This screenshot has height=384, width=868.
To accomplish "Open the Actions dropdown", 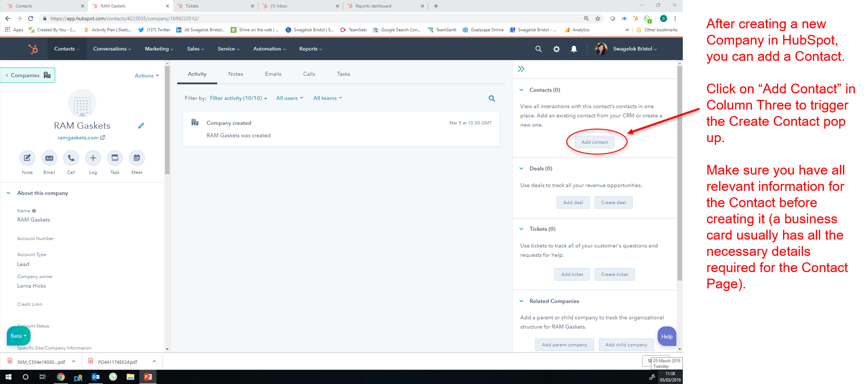I will pyautogui.click(x=147, y=76).
